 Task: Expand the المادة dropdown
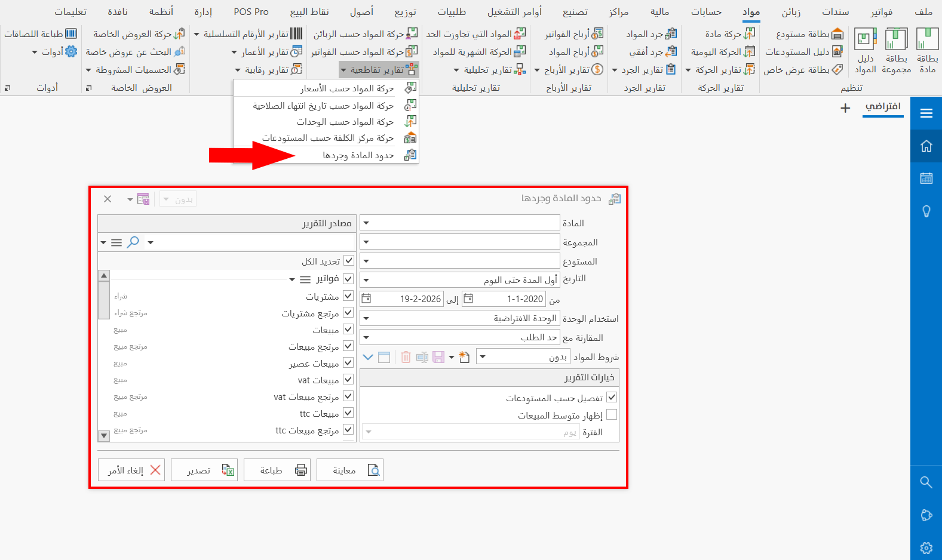tap(366, 223)
